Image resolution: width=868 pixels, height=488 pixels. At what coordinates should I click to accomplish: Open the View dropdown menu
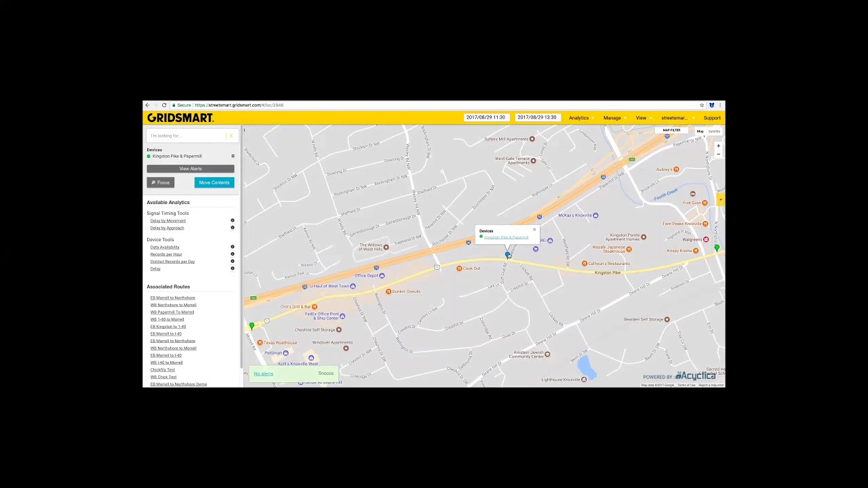coord(642,118)
